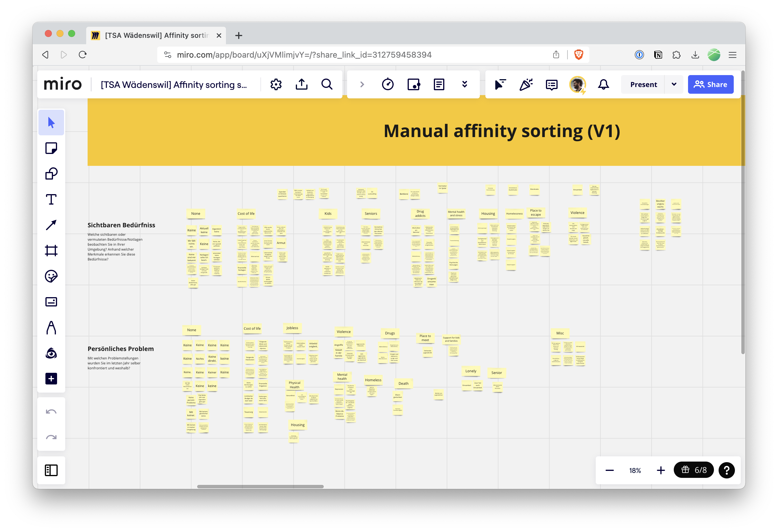Zoom out with the minus button
The height and width of the screenshot is (532, 778).
point(609,470)
